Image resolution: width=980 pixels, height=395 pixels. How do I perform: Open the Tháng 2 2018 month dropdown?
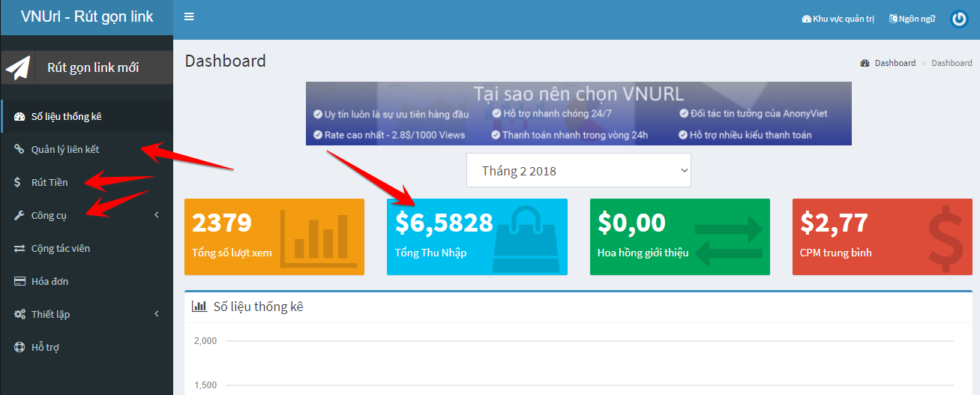(579, 170)
